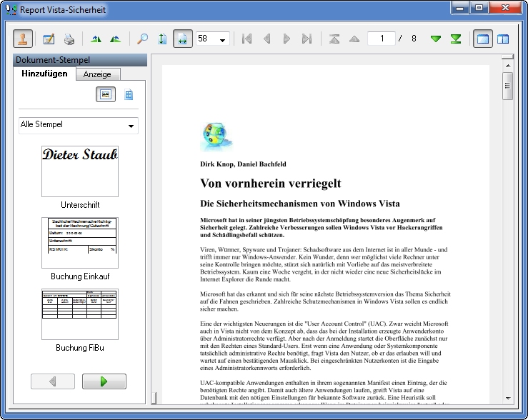Click the Dokument-Stempel panel header

click(x=80, y=60)
